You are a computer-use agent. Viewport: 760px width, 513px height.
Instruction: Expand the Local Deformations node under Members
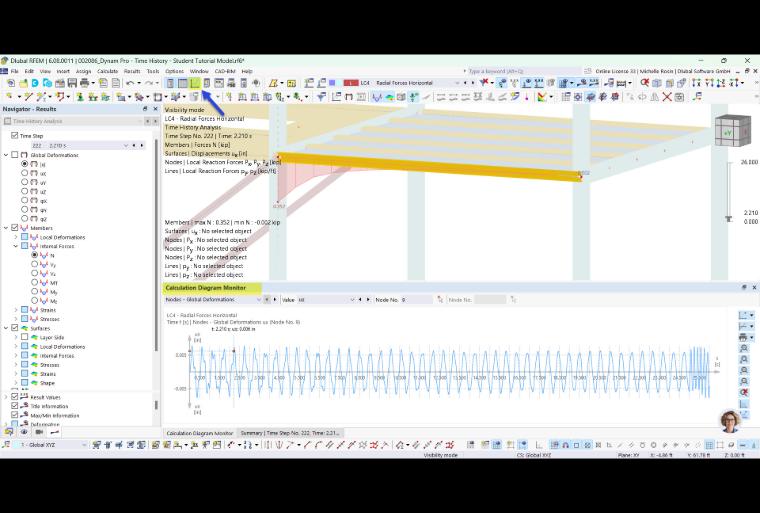coord(16,237)
